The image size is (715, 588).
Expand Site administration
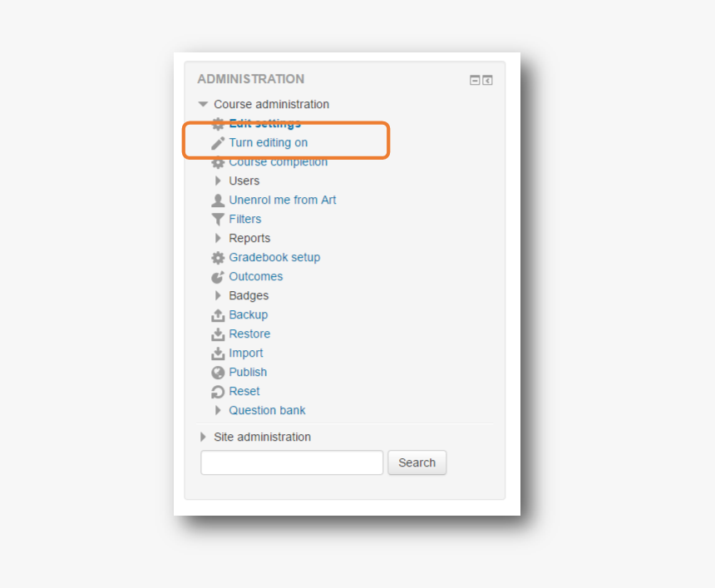tap(202, 437)
